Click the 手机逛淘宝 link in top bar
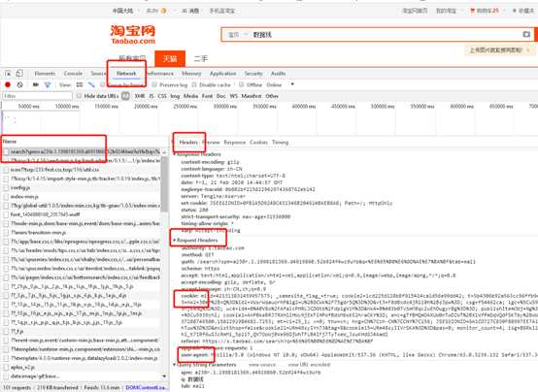The height and width of the screenshot is (392, 538). (x=222, y=11)
